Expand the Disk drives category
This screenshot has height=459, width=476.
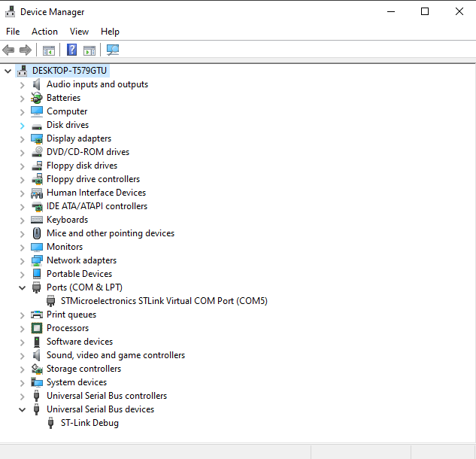(x=22, y=126)
